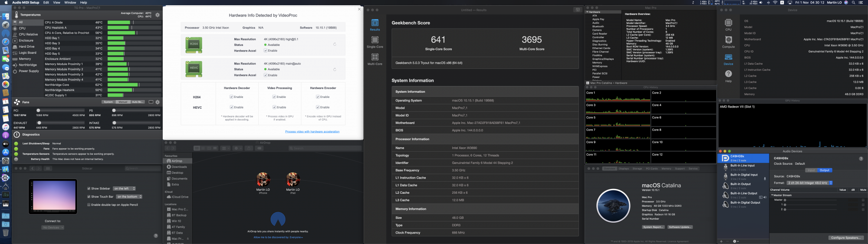Open Results view in Geekbench sidebar

pyautogui.click(x=375, y=25)
